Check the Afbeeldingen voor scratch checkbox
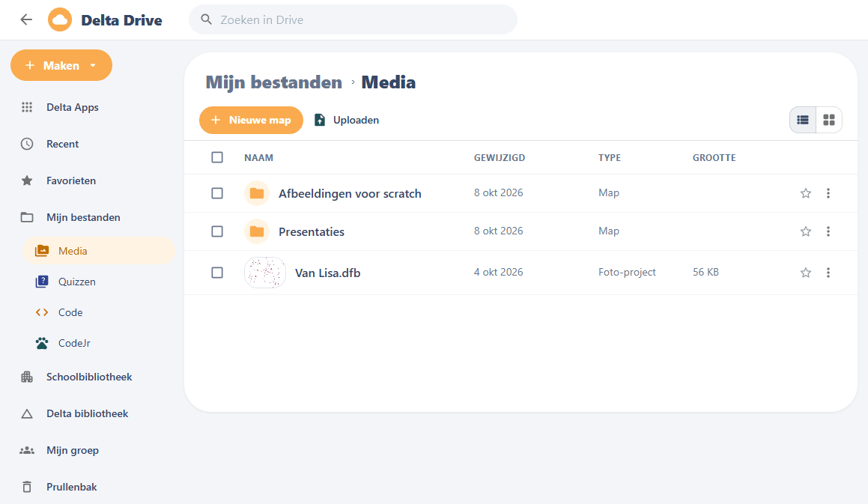The image size is (868, 504). (x=217, y=193)
